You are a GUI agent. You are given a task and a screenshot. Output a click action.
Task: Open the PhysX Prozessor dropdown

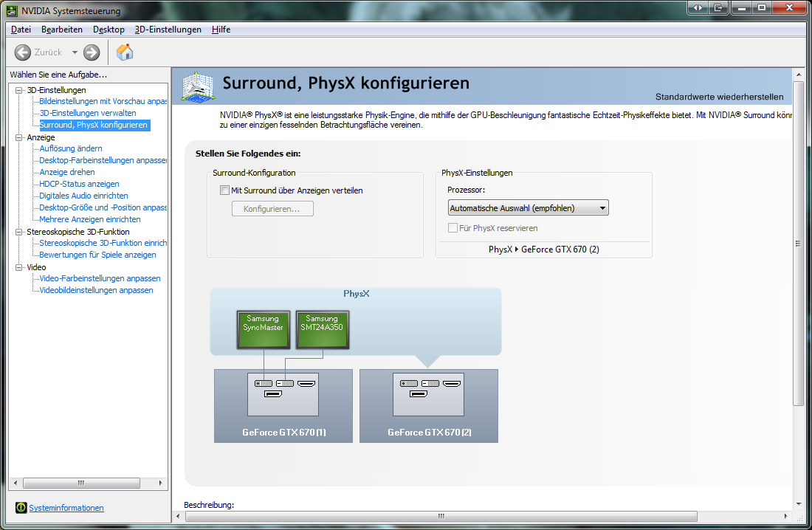pyautogui.click(x=528, y=207)
